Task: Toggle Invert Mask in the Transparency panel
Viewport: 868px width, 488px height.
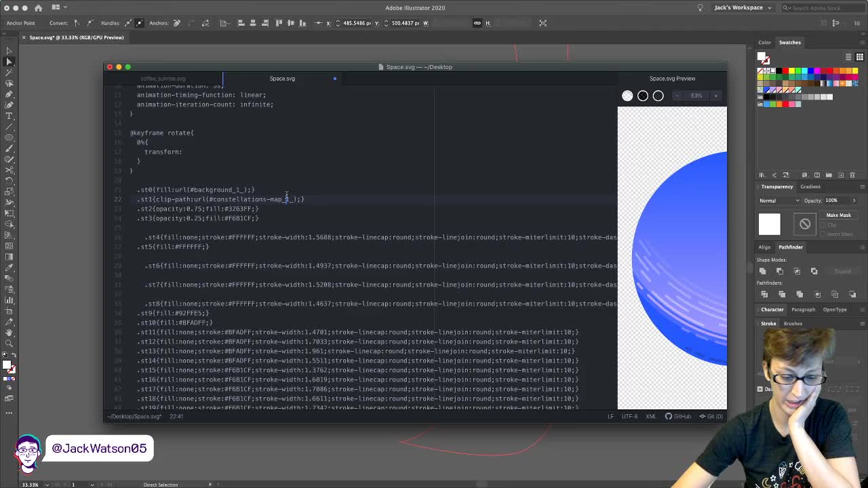Action: 822,234
